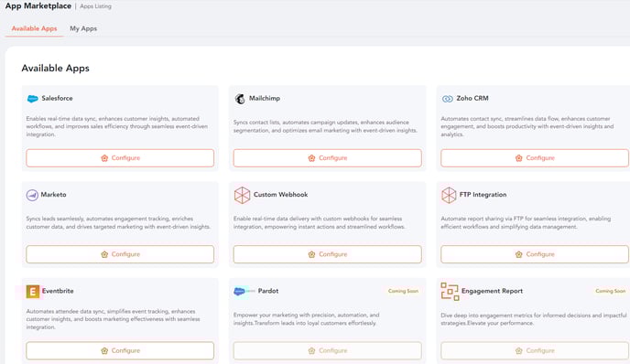Configure the Salesforce integration

pos(120,158)
